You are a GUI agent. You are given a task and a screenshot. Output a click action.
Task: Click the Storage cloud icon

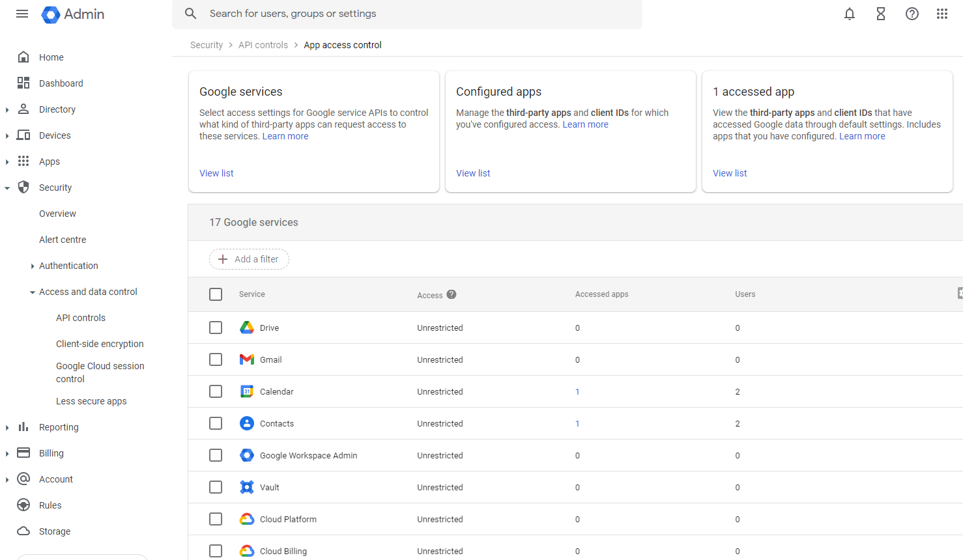pos(23,531)
